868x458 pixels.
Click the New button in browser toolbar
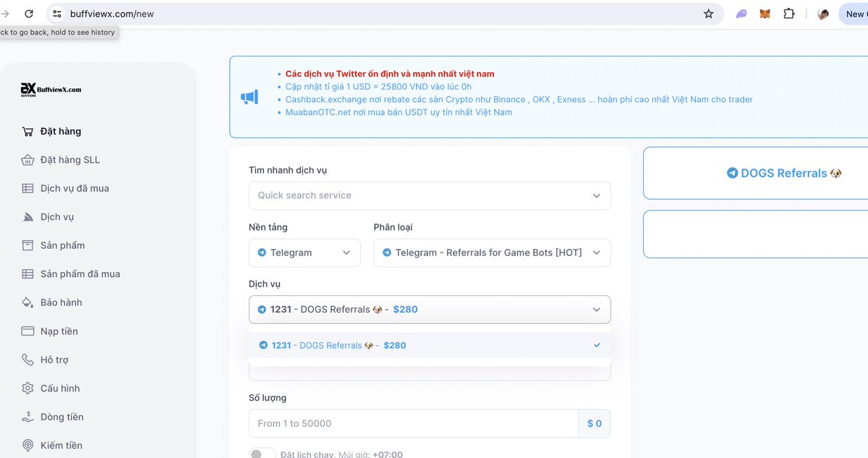pos(854,14)
